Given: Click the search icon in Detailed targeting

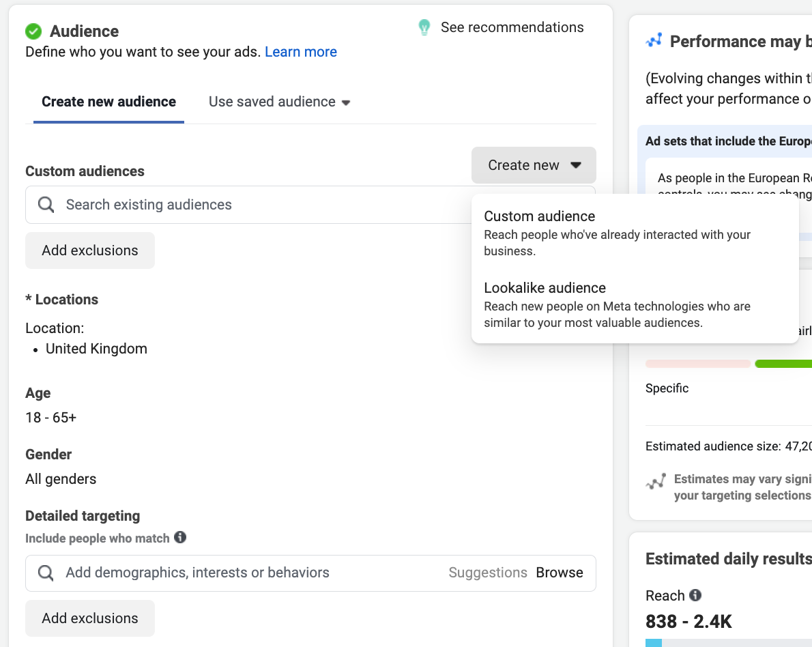Looking at the screenshot, I should click(46, 573).
